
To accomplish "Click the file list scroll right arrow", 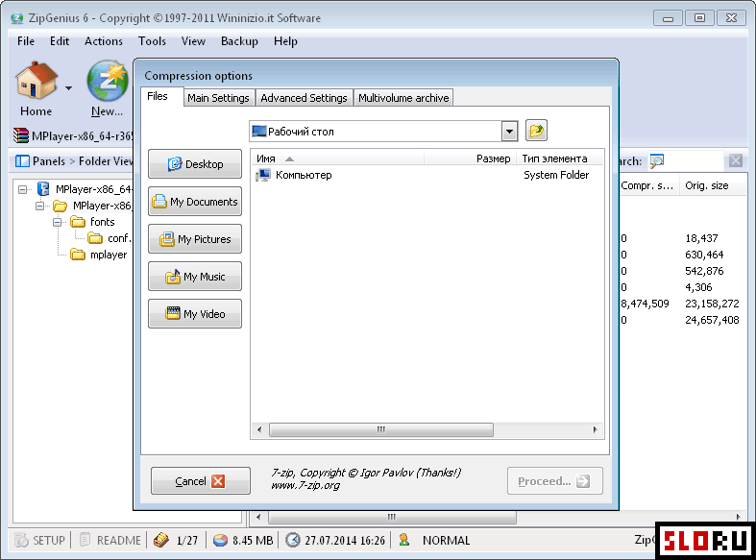I will [x=595, y=429].
